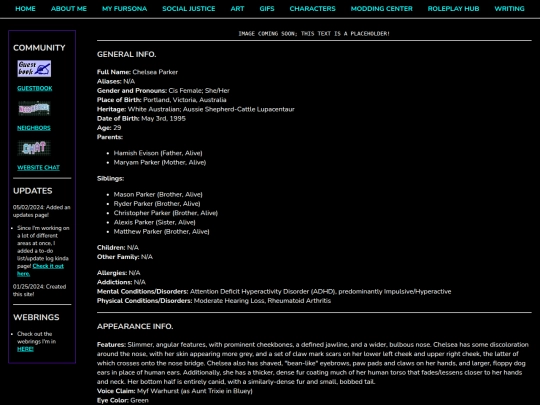
Task: Click the 'Other Family: N/A' line
Action: point(125,257)
